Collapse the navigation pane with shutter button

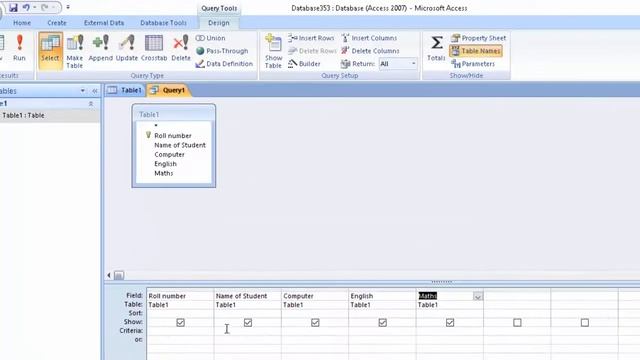click(x=95, y=91)
